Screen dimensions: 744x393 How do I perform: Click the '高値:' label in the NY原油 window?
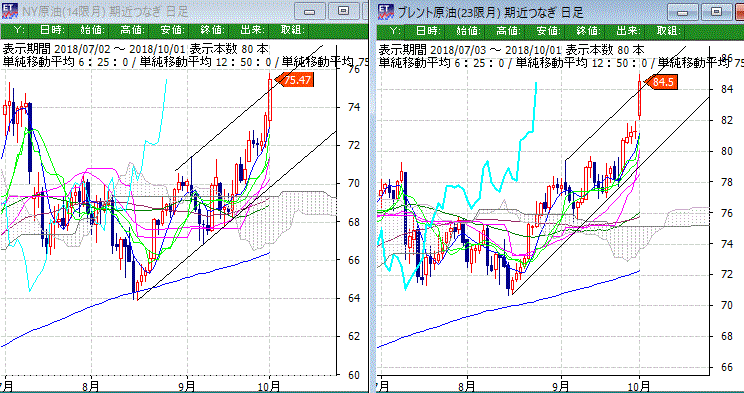[x=132, y=31]
